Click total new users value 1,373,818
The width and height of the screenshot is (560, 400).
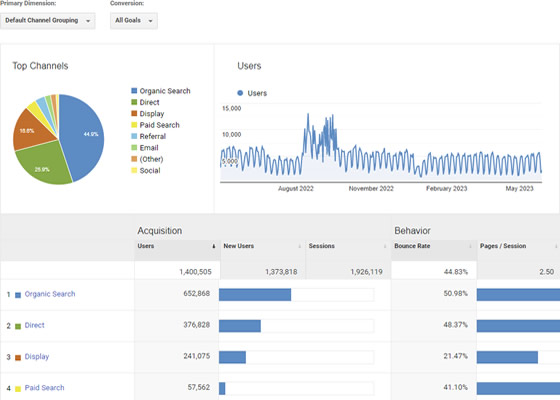[x=281, y=272]
